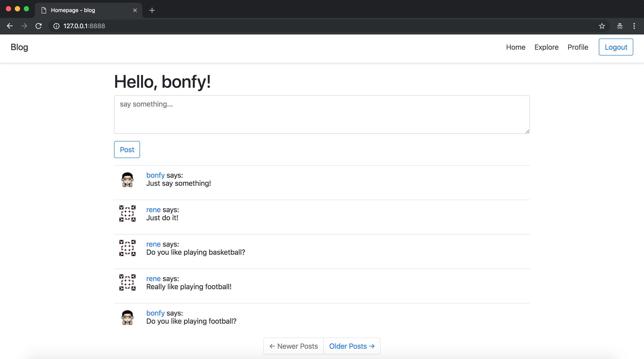Open rene's profile from the 'Just do it!' post
Viewport: 644px width, 359px height.
[153, 210]
